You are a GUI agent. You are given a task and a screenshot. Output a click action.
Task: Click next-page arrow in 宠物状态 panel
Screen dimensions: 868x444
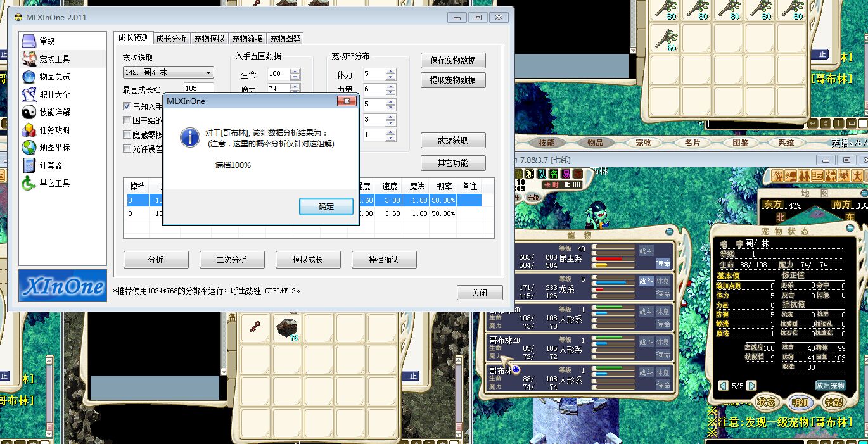coord(751,386)
